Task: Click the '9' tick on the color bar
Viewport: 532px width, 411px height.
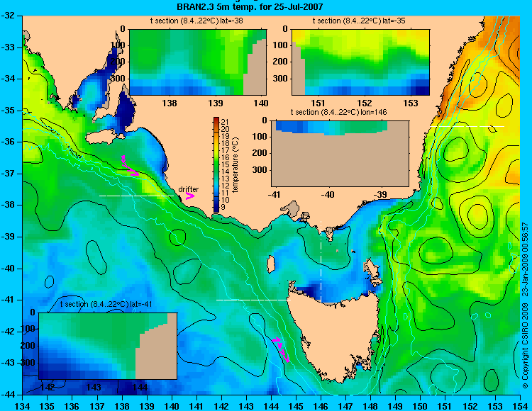Action: pos(223,207)
